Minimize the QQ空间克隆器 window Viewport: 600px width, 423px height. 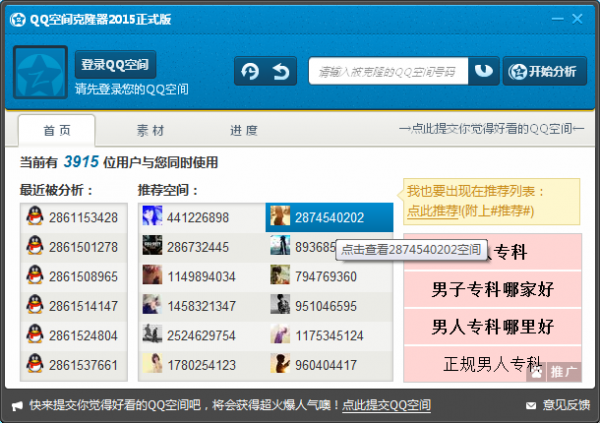pos(557,19)
